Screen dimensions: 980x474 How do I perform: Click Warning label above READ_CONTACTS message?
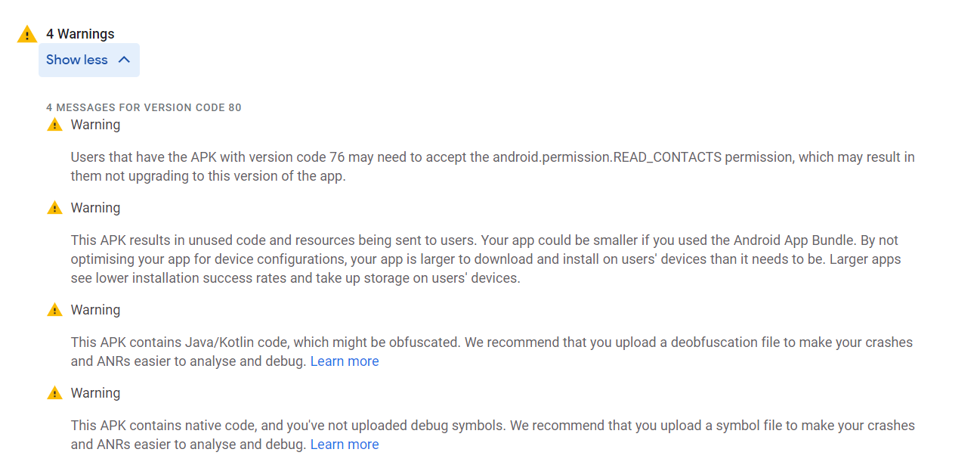pyautogui.click(x=95, y=125)
